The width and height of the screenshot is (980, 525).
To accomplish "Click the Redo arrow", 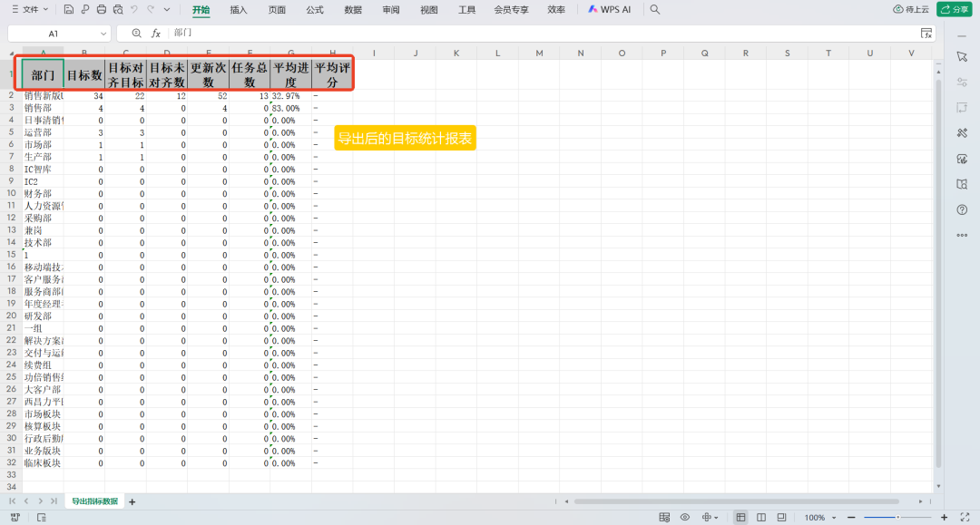I will pos(151,9).
